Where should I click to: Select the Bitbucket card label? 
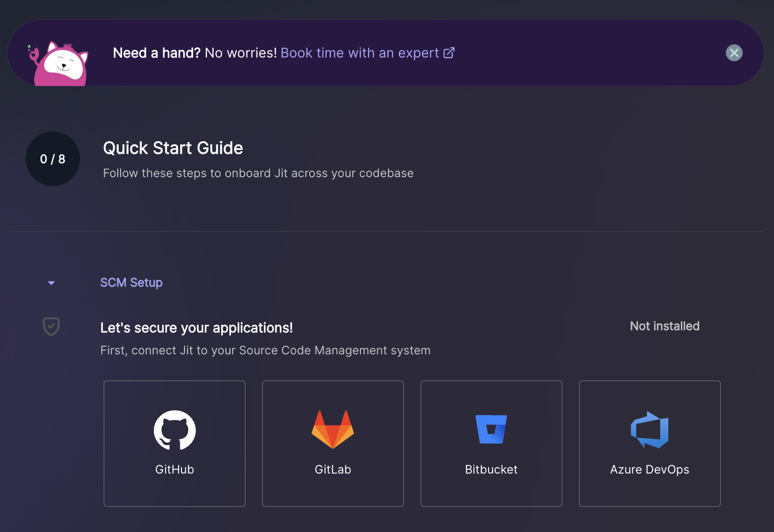pos(491,469)
